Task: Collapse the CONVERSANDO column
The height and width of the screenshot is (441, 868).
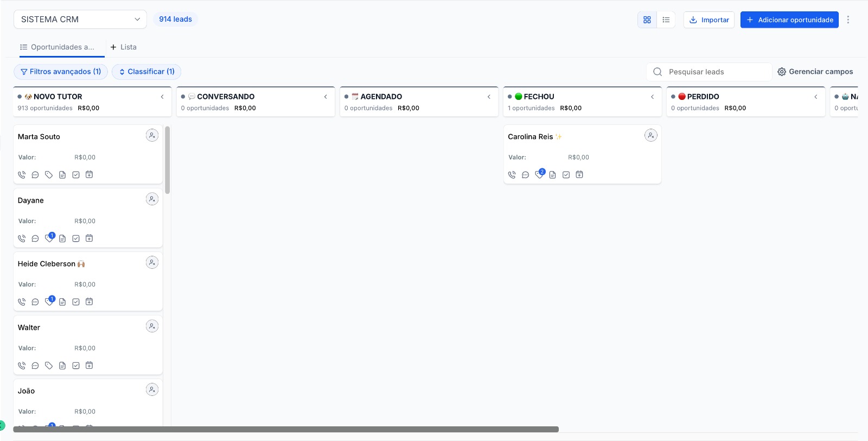Action: (325, 97)
